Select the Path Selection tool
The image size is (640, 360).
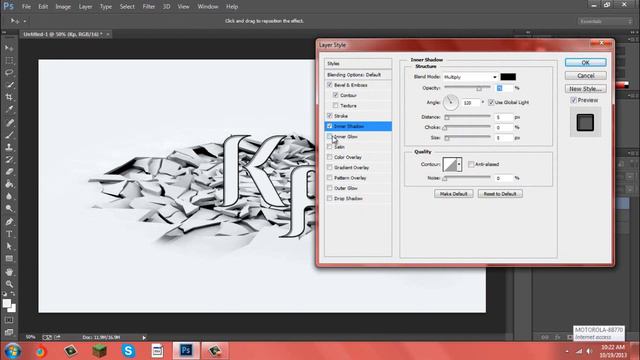click(9, 247)
